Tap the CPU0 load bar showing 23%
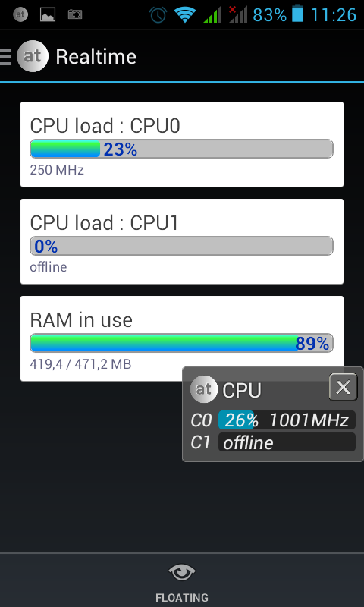 [181, 149]
